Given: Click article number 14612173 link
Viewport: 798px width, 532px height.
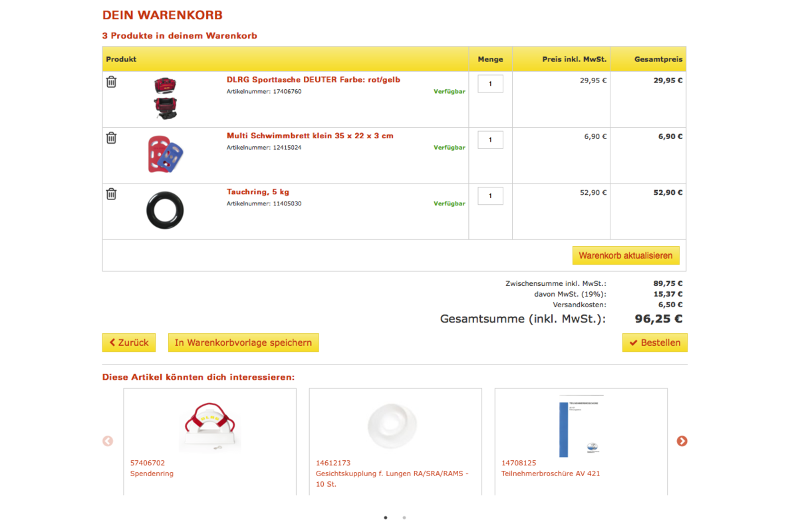Looking at the screenshot, I should pos(333,463).
